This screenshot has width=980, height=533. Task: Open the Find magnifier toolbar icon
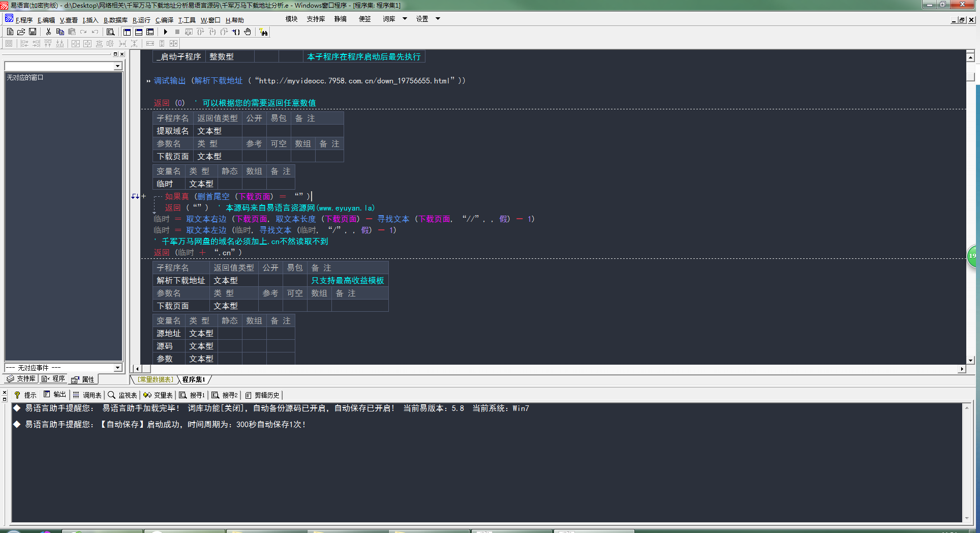pos(110,32)
